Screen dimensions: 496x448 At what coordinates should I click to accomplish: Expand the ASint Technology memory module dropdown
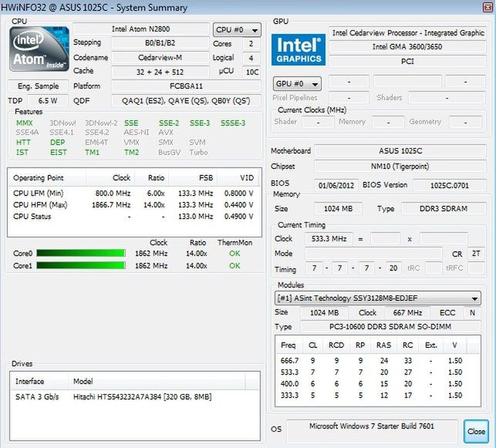click(x=378, y=298)
